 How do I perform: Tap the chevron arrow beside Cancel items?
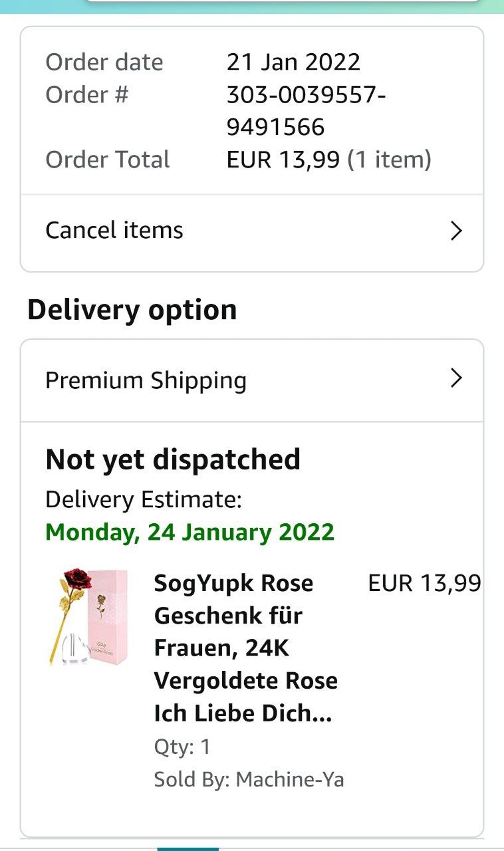click(456, 231)
